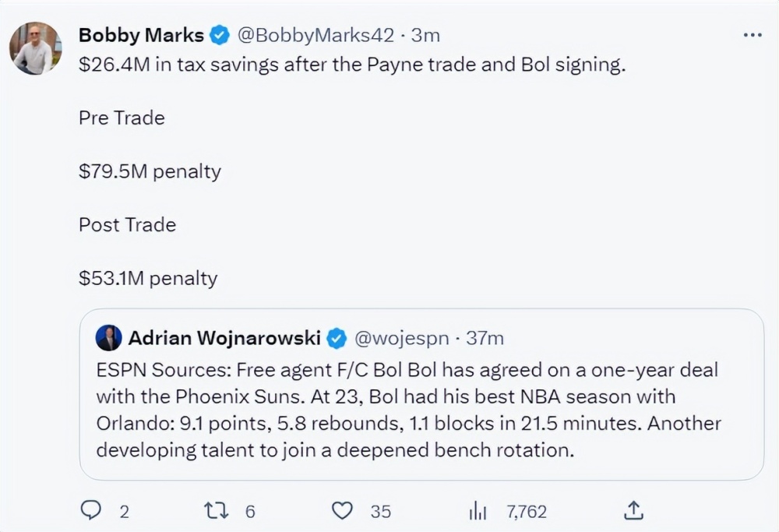Click Bobby Marks verified badge
This screenshot has height=532, width=779.
pyautogui.click(x=220, y=35)
